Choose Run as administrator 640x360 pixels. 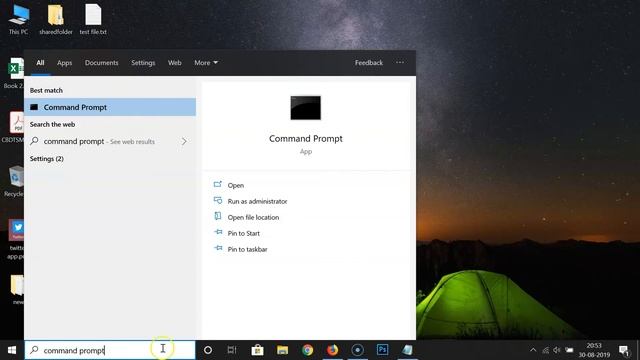click(257, 201)
